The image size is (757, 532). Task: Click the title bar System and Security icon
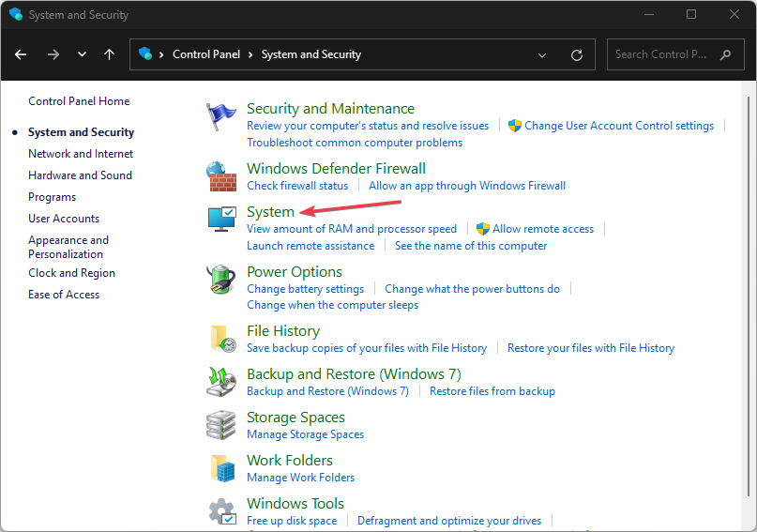[x=15, y=14]
